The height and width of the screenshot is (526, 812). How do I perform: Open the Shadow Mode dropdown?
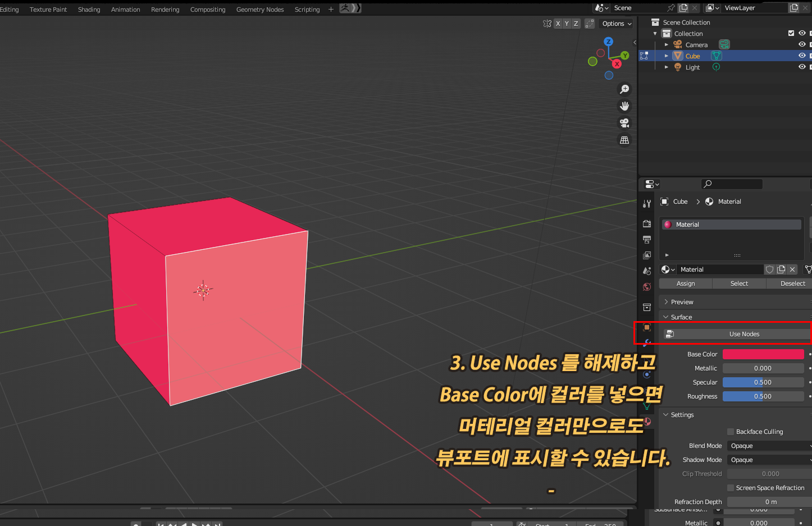pos(769,460)
